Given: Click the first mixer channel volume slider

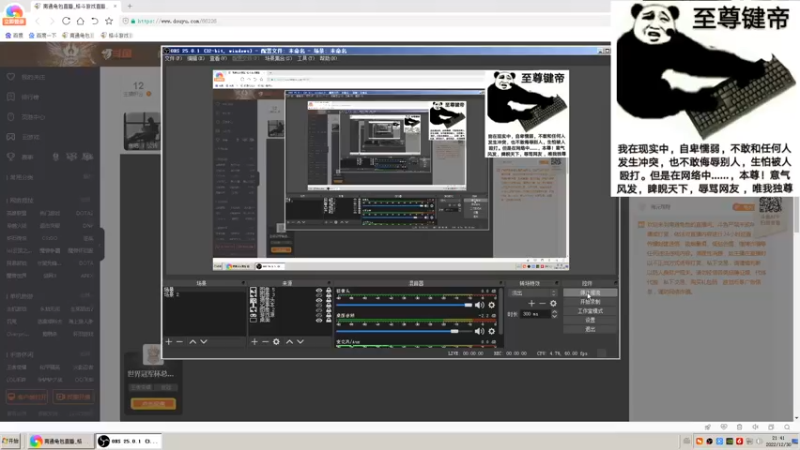Looking at the screenshot, I should pyautogui.click(x=404, y=305).
